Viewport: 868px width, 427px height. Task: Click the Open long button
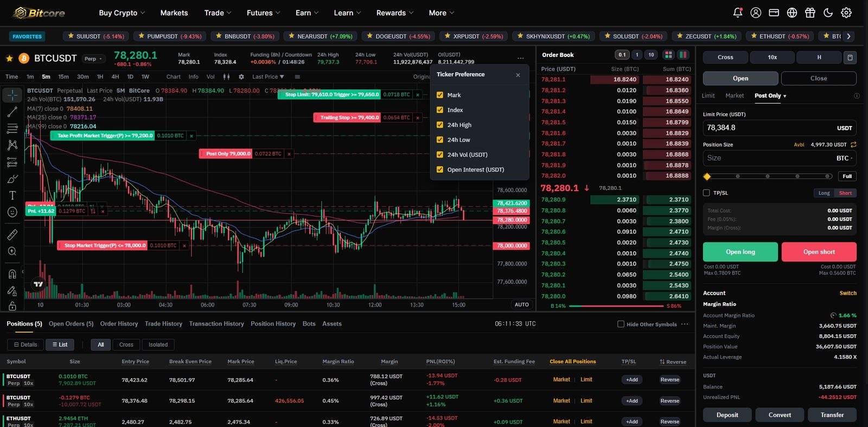tap(741, 252)
